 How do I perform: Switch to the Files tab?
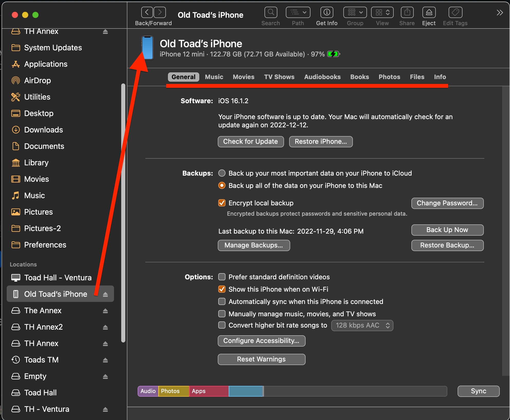point(417,77)
